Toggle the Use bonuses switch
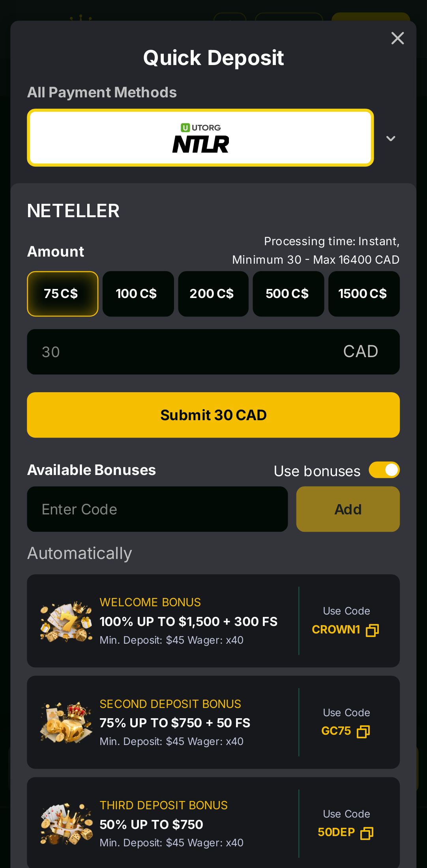 [384, 470]
